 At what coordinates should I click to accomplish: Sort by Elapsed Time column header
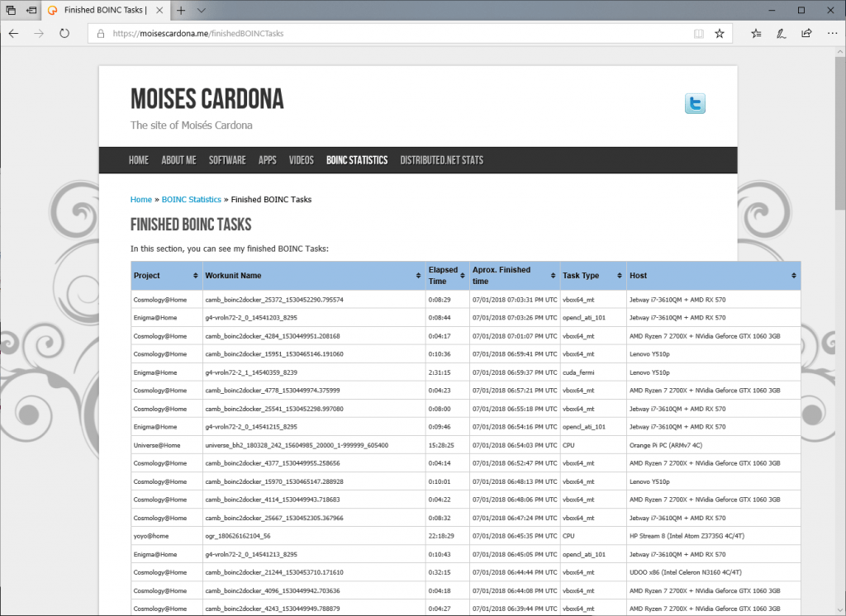click(x=444, y=275)
